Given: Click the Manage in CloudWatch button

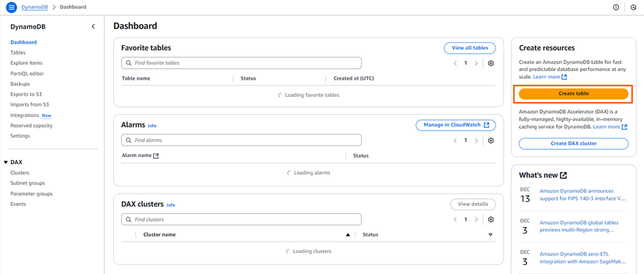Looking at the screenshot, I should (456, 125).
